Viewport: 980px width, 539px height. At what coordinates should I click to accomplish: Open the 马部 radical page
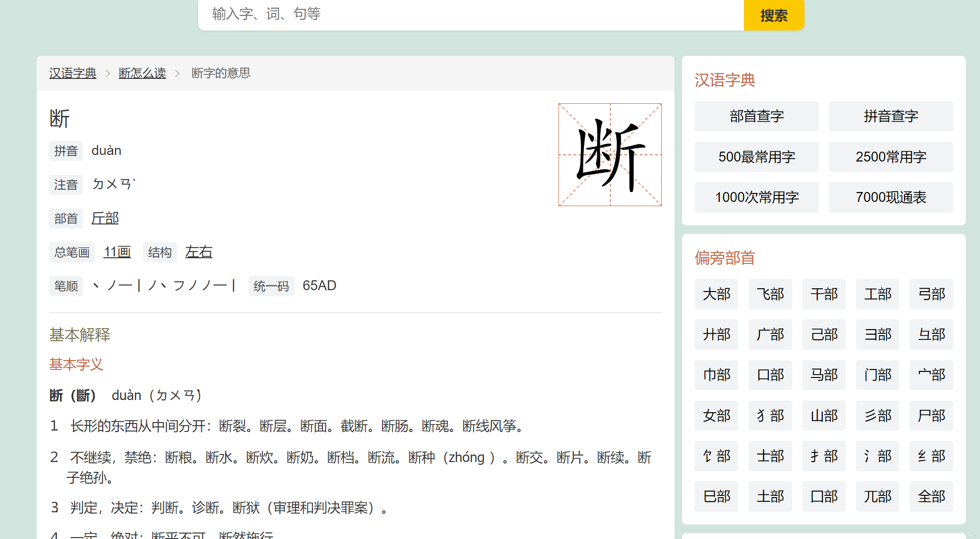point(824,375)
